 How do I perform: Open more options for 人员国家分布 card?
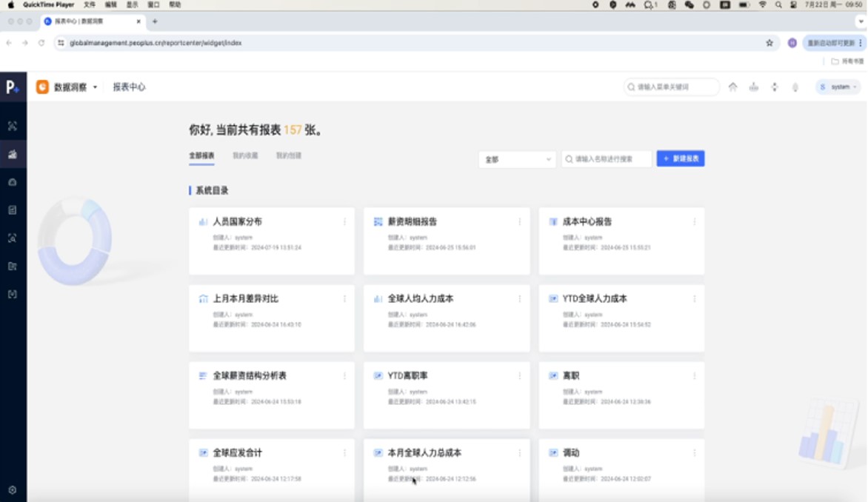pyautogui.click(x=344, y=221)
